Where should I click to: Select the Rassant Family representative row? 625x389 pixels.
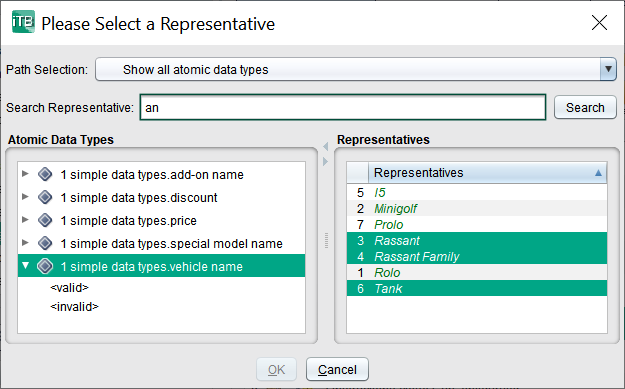[x=477, y=256]
